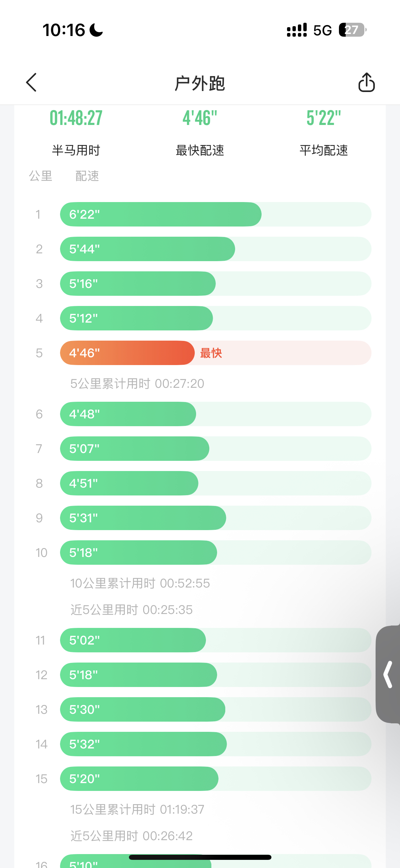Tap the 户外跑 page title
Image resolution: width=400 pixels, height=868 pixels.
coord(200,83)
